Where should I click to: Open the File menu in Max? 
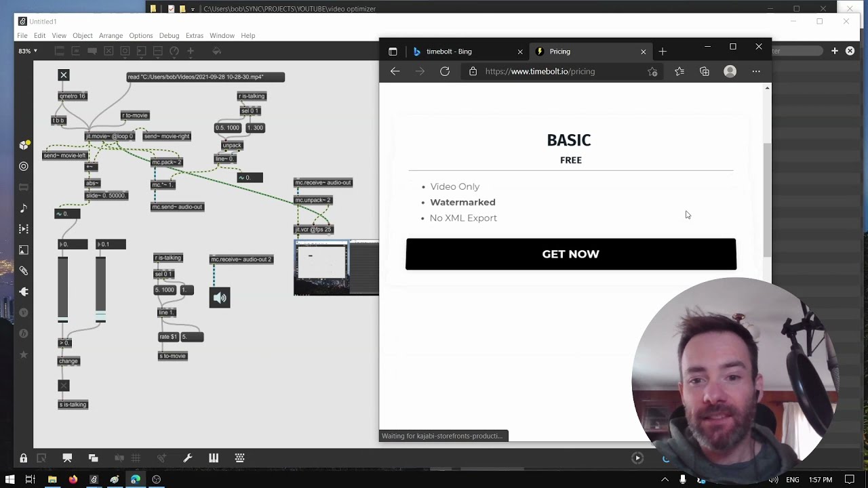[22, 35]
